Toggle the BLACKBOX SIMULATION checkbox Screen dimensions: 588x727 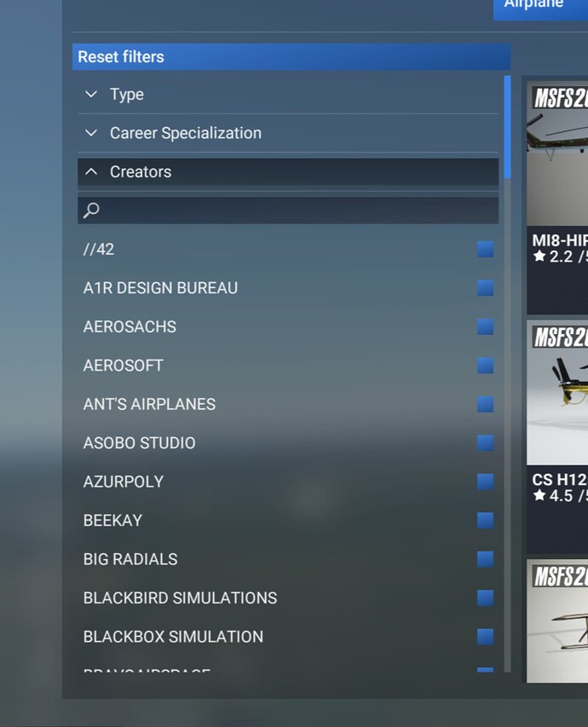point(485,637)
